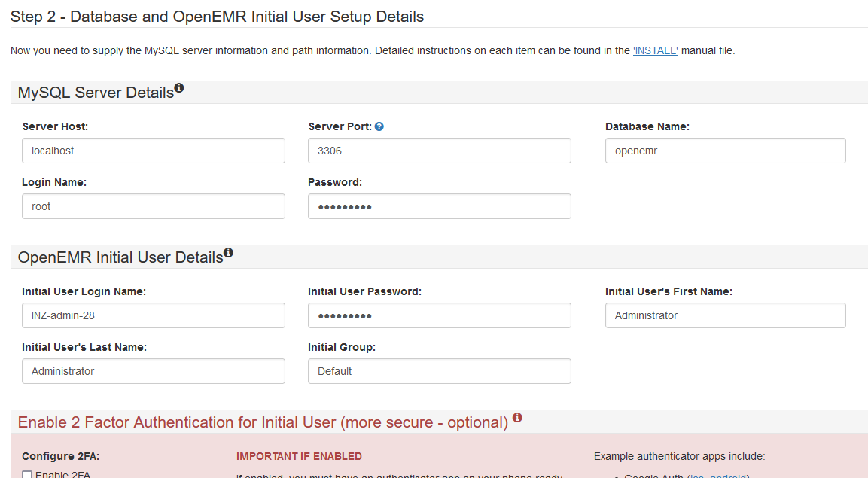Viewport: 868px width, 478px height.
Task: Click the Initial User Password field
Action: [439, 315]
